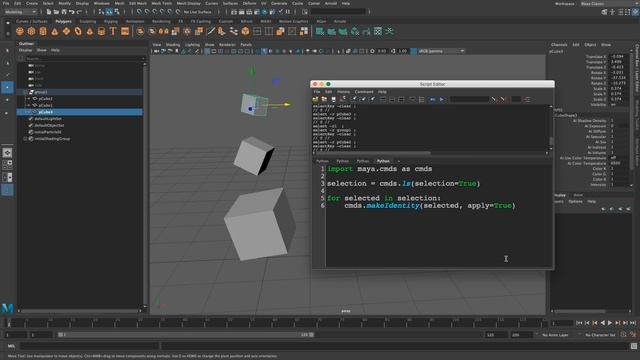Click the Script Editor Save Script icon
The image size is (640, 360).
pyautogui.click(x=333, y=99)
